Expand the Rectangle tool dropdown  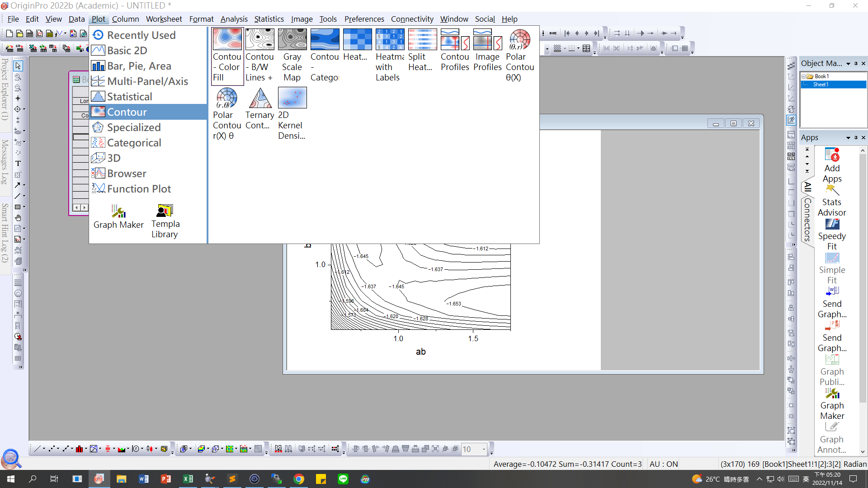(24, 207)
